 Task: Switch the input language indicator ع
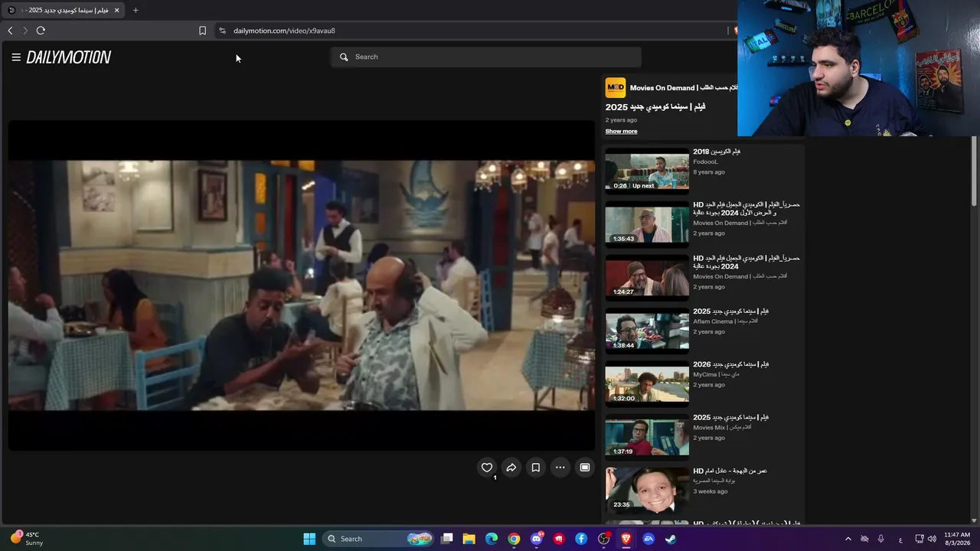[x=900, y=540]
